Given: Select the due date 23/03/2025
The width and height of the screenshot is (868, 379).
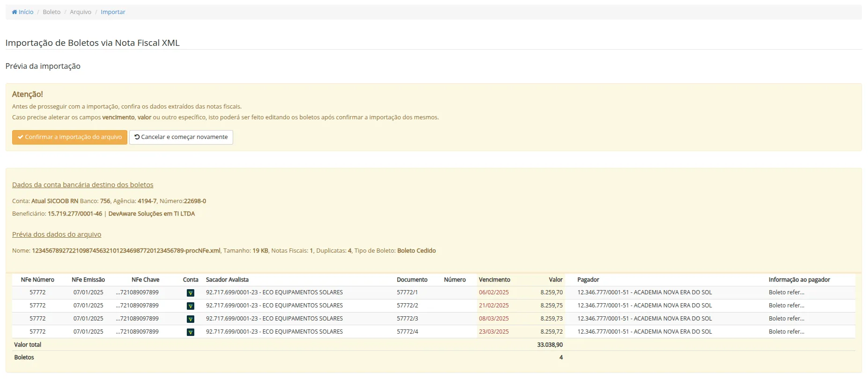Looking at the screenshot, I should point(493,332).
